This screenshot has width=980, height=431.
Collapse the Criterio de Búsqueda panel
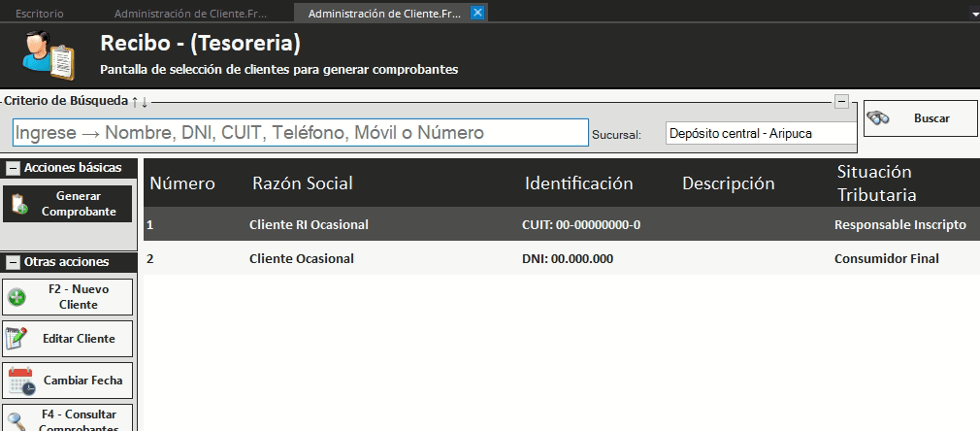pyautogui.click(x=841, y=101)
